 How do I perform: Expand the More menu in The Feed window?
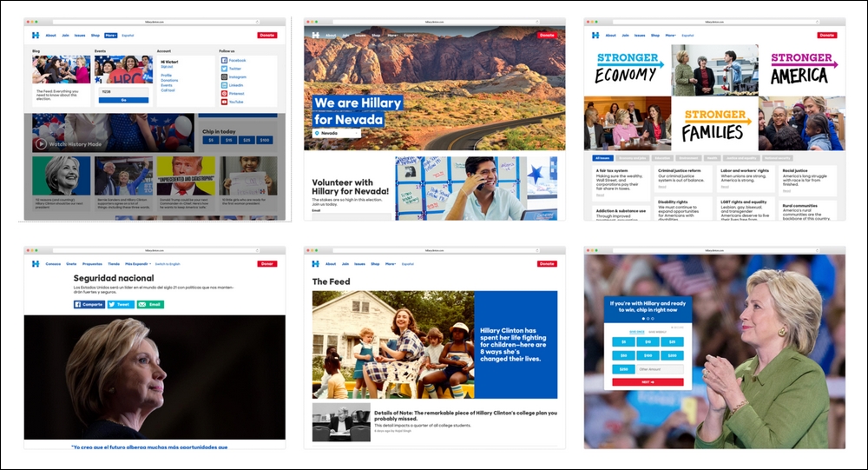click(391, 264)
